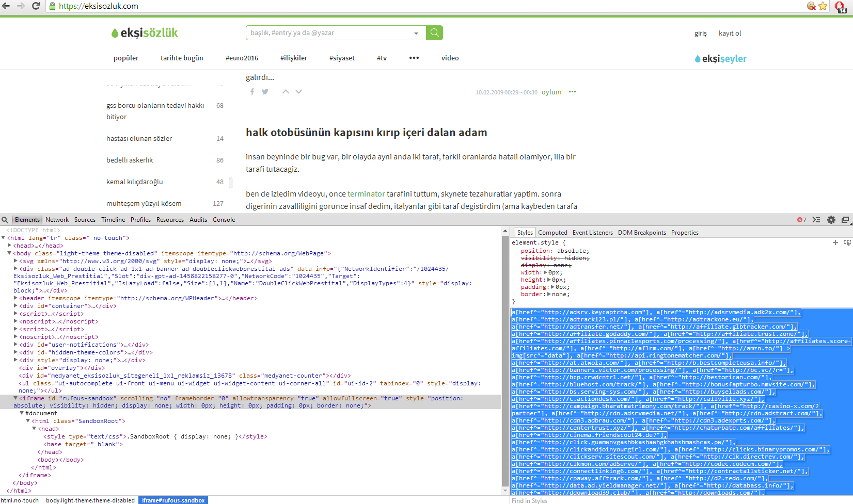Open the kemal kılıçdaroğlu topic
The height and width of the screenshot is (504, 853).
(x=134, y=182)
